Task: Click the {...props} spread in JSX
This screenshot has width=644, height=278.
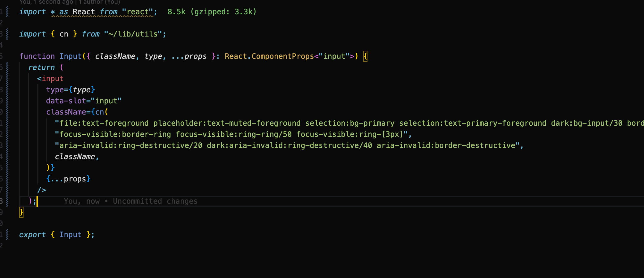Action: (x=68, y=179)
